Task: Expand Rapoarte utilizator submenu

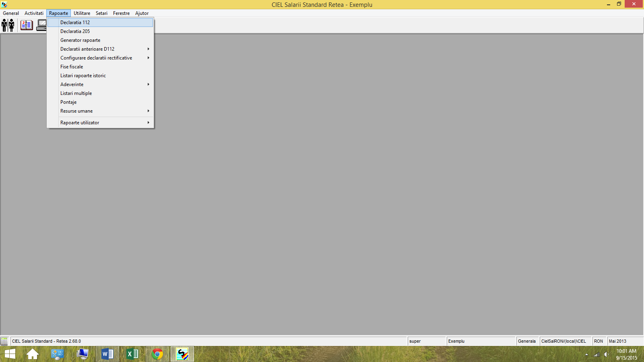Action: [100, 123]
